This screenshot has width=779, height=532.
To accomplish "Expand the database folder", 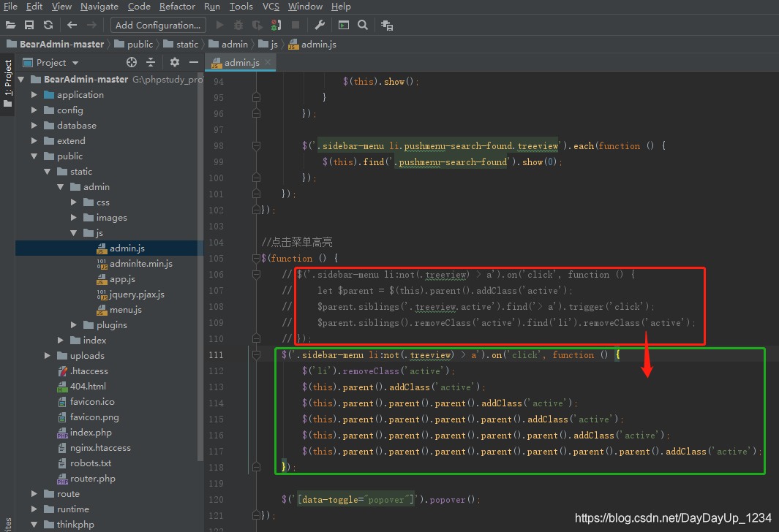I will [34, 125].
